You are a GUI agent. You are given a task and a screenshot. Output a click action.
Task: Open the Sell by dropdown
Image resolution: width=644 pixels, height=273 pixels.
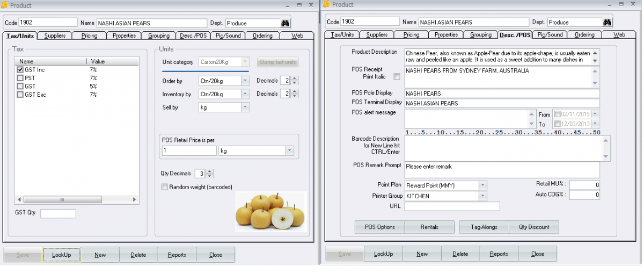tap(245, 107)
